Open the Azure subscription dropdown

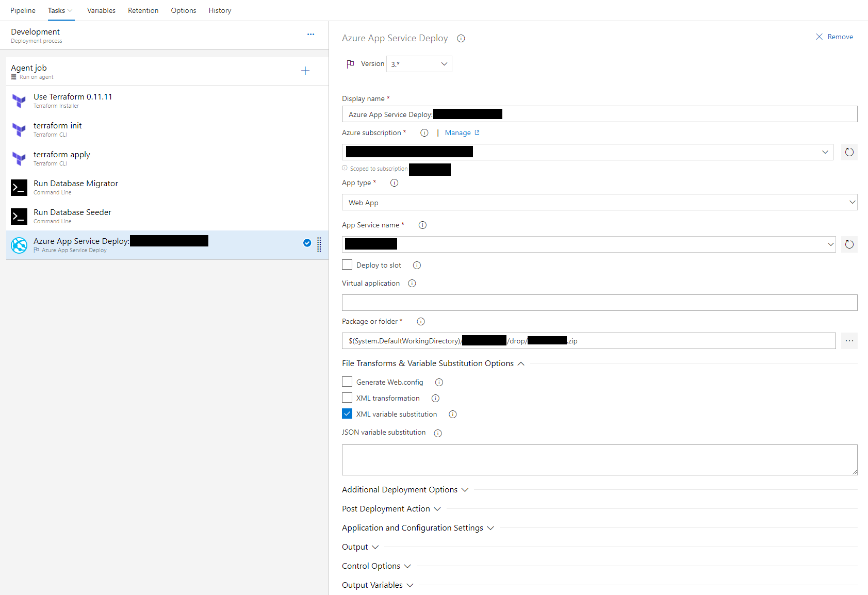(587, 152)
